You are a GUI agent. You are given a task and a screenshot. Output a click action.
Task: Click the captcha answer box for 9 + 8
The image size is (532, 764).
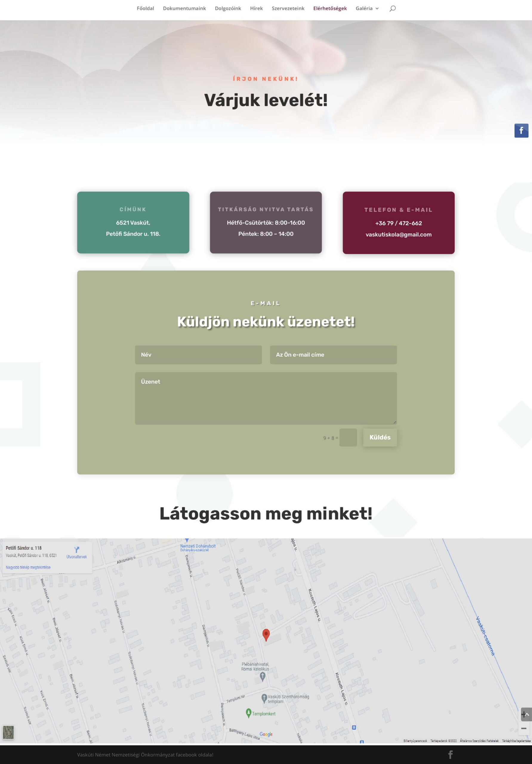pyautogui.click(x=348, y=438)
